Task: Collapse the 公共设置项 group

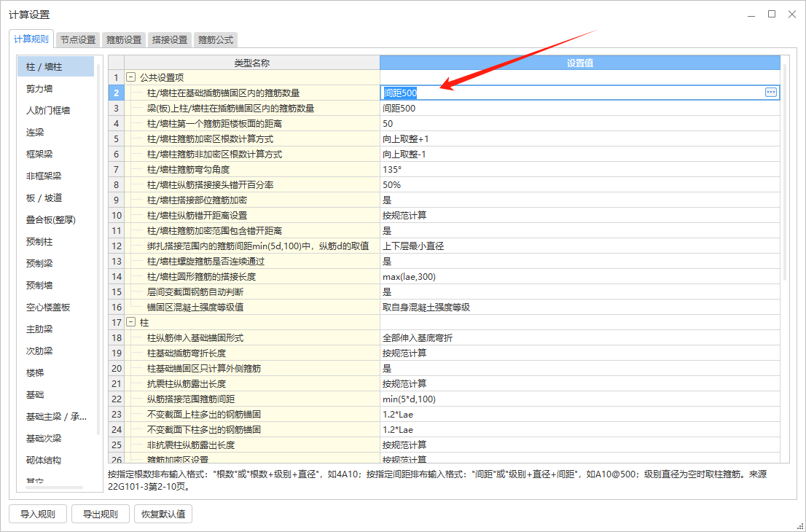Action: [131, 78]
